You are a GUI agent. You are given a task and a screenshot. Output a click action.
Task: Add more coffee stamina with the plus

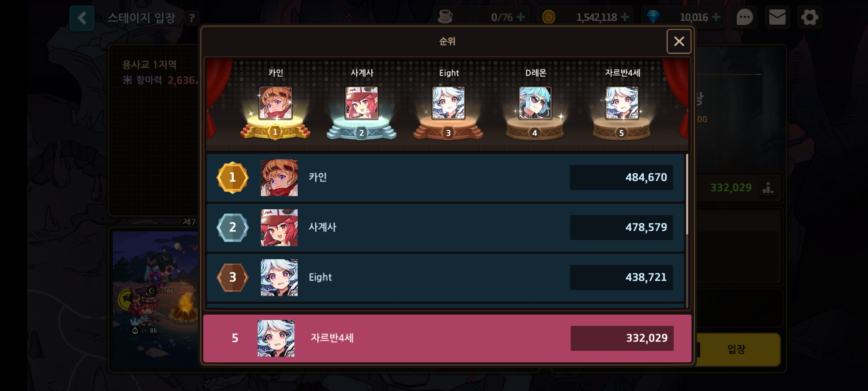click(x=521, y=17)
